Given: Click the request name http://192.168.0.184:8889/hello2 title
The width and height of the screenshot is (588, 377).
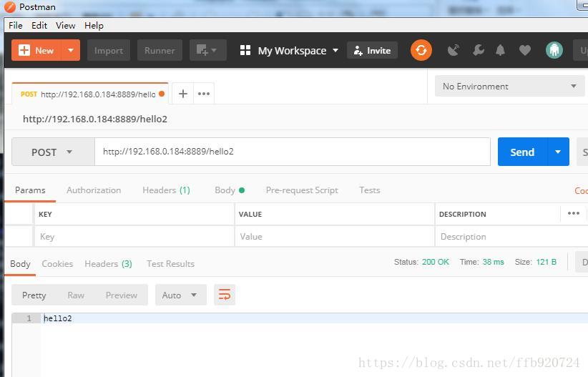Looking at the screenshot, I should 95,119.
